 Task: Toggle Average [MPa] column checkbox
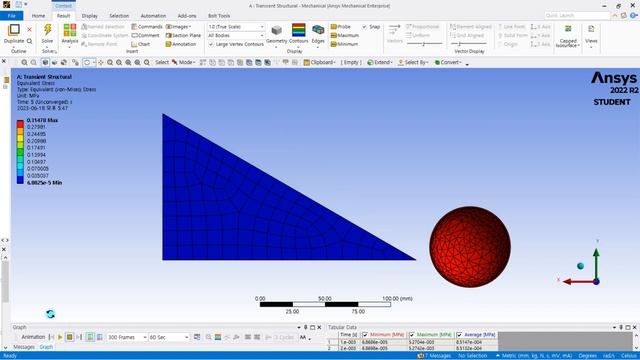(x=459, y=335)
